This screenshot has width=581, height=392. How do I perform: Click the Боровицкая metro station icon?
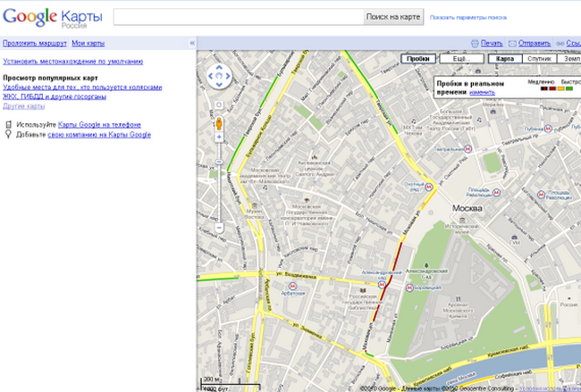click(409, 288)
